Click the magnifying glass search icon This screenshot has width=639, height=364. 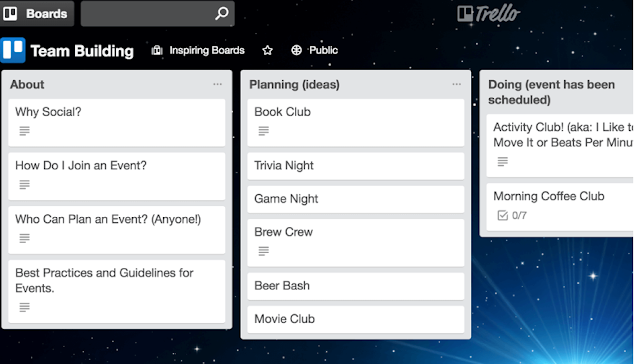(x=222, y=13)
